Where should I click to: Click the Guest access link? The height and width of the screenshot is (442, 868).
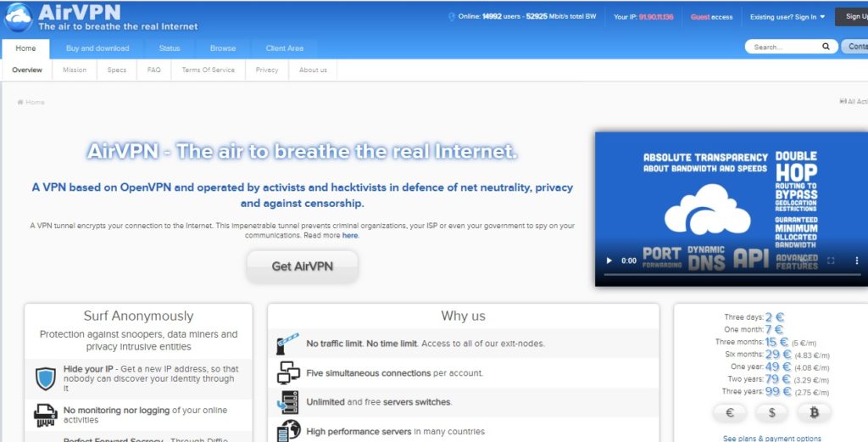coord(711,17)
